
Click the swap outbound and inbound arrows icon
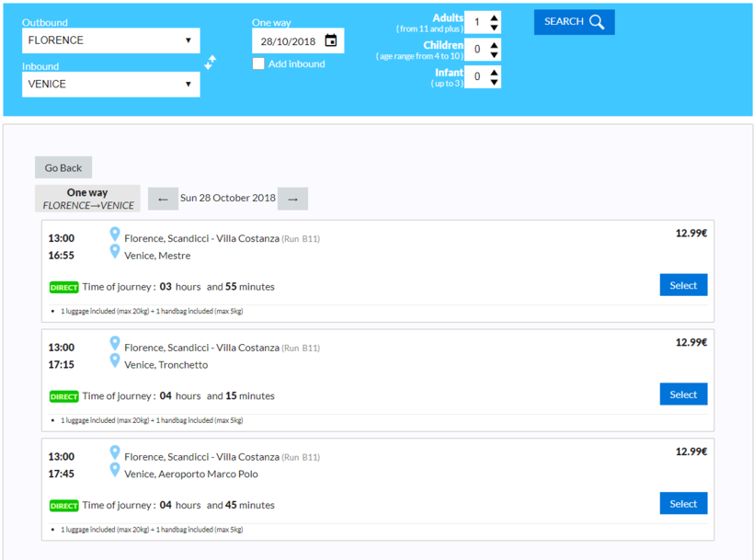coord(211,63)
